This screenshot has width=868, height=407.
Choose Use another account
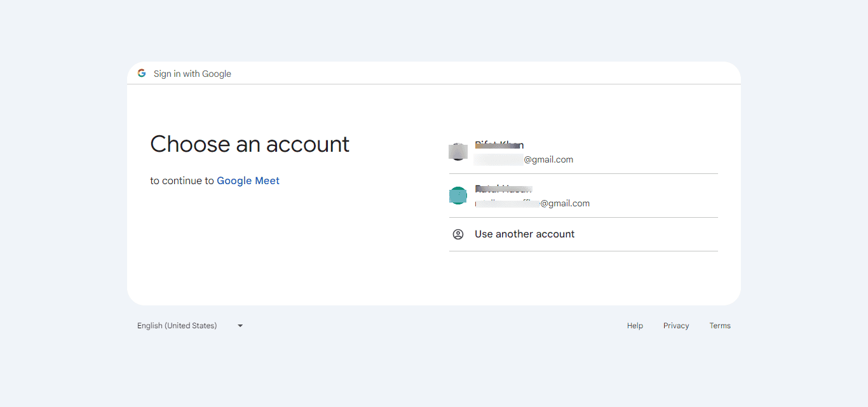coord(583,234)
